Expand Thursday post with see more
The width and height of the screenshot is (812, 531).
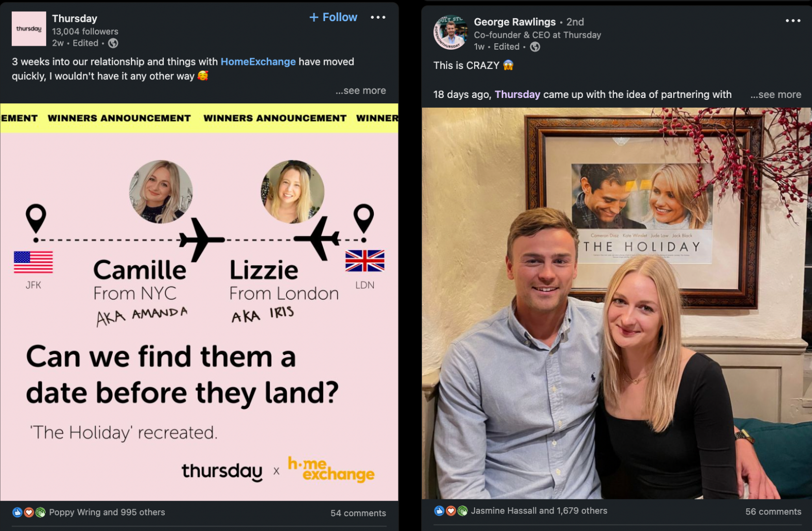[x=361, y=91]
